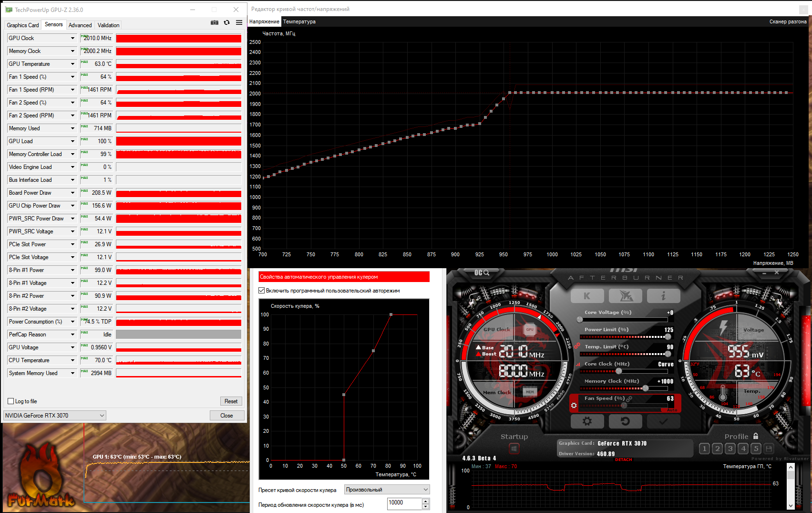This screenshot has height=513, width=812.
Task: Open the Afterburner info button
Action: point(663,296)
